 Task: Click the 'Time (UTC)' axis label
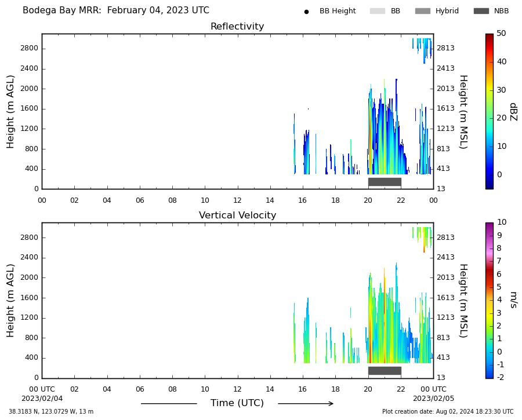coord(237,403)
